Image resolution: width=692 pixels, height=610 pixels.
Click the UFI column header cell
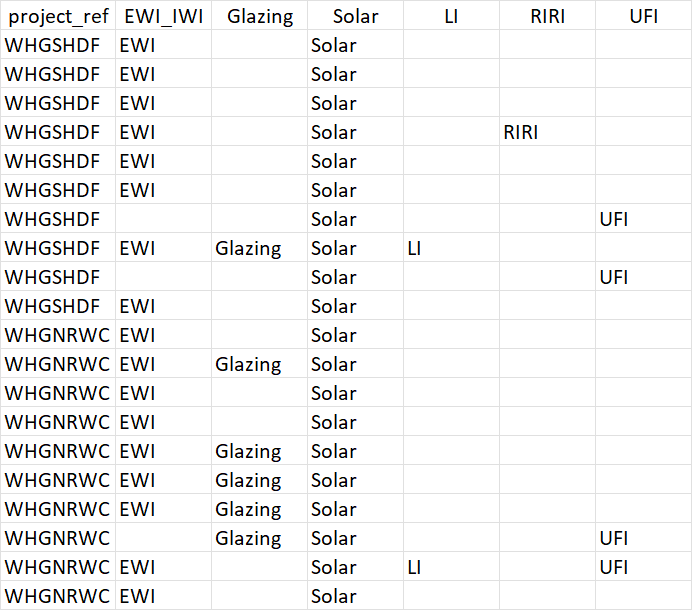coord(643,16)
